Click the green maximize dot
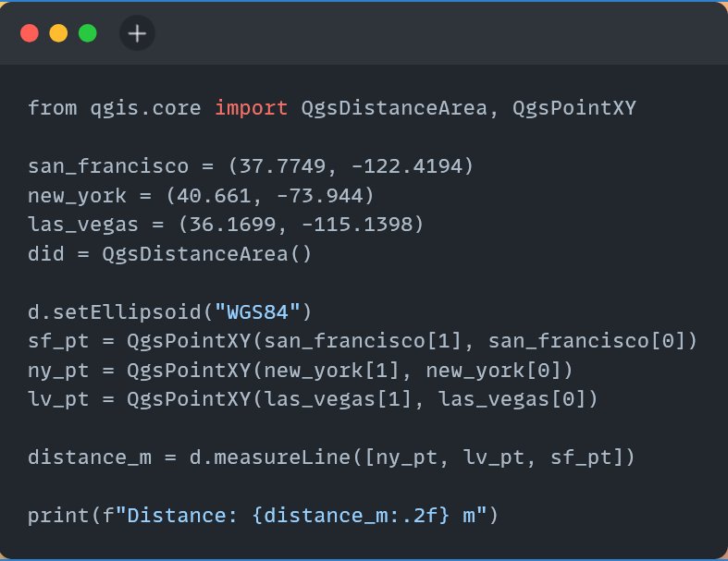 pos(87,33)
